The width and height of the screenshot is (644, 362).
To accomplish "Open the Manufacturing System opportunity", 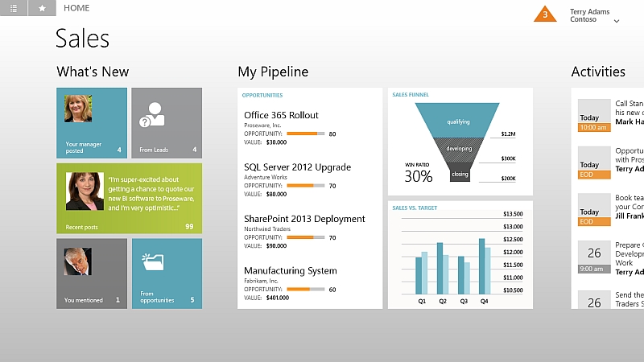I will [x=290, y=270].
